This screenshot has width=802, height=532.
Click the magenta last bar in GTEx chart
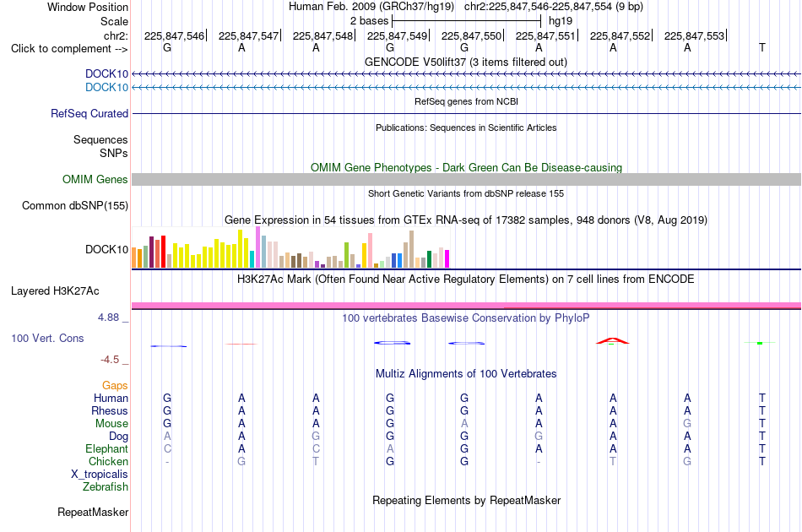click(447, 259)
